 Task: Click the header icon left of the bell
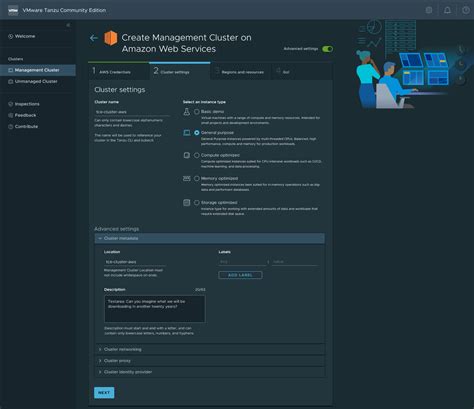click(x=429, y=10)
